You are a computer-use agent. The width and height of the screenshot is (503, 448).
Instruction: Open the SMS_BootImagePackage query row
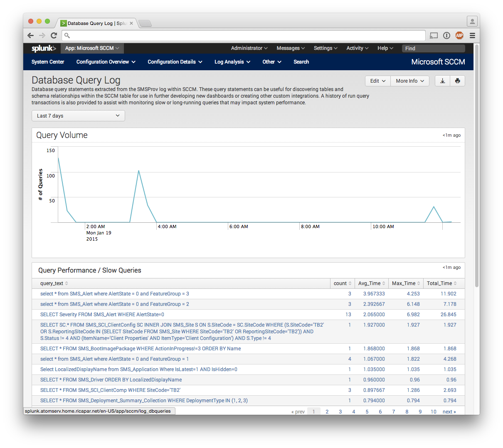click(x=141, y=349)
